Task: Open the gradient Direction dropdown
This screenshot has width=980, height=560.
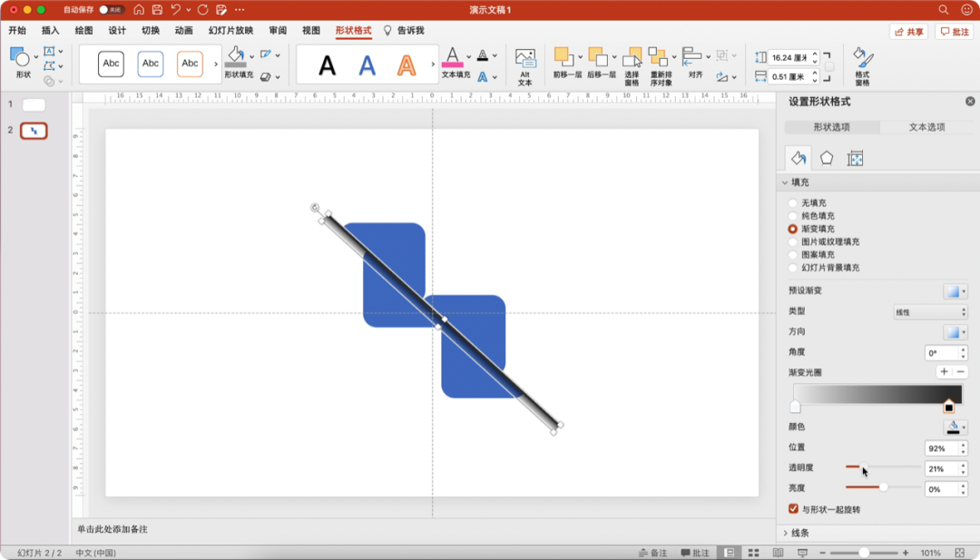Action: [955, 332]
